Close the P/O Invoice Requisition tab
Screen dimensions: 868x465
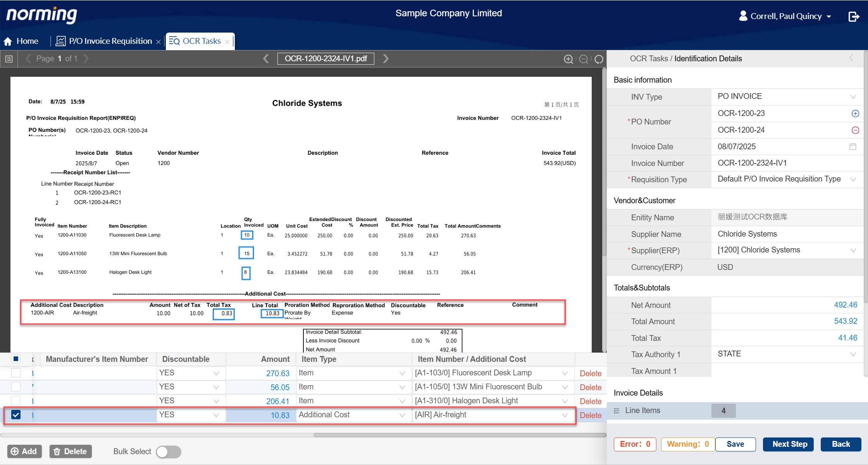[158, 42]
